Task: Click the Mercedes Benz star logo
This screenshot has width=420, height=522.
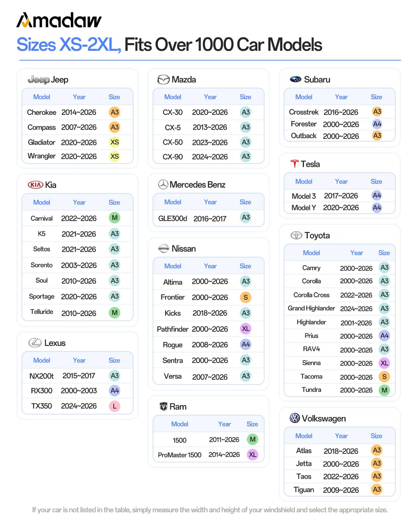Action: 163,184
